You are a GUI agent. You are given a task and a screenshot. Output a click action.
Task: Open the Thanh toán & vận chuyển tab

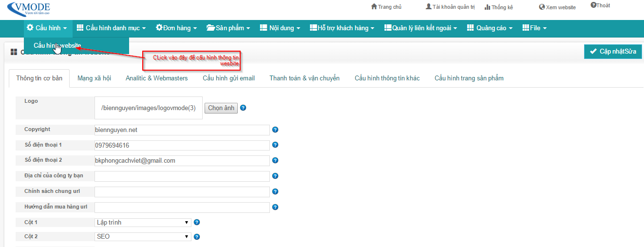point(304,78)
